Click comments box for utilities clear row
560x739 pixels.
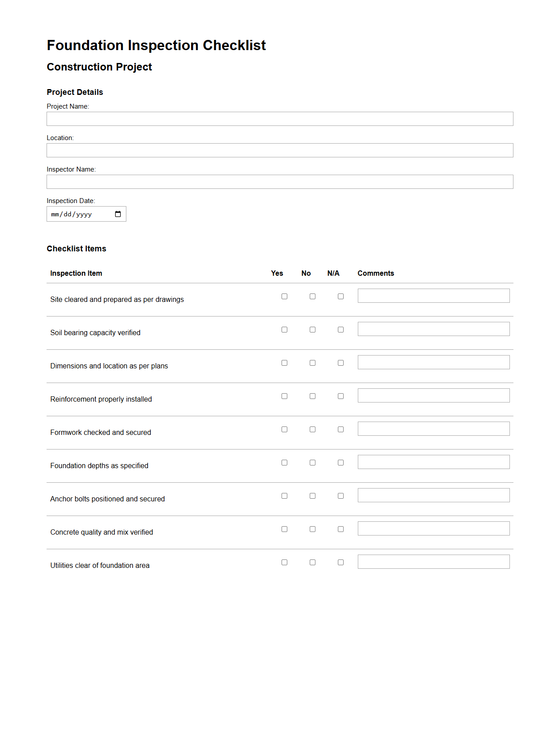click(x=434, y=561)
